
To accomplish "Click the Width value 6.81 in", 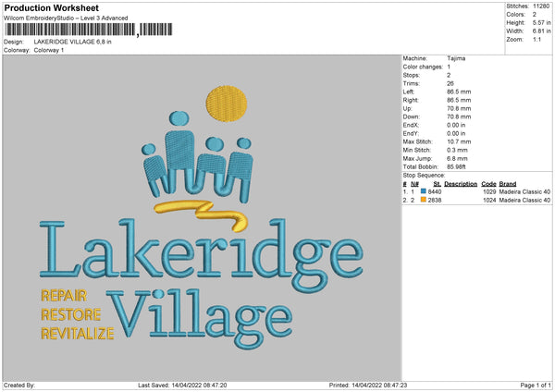I will click(x=542, y=31).
